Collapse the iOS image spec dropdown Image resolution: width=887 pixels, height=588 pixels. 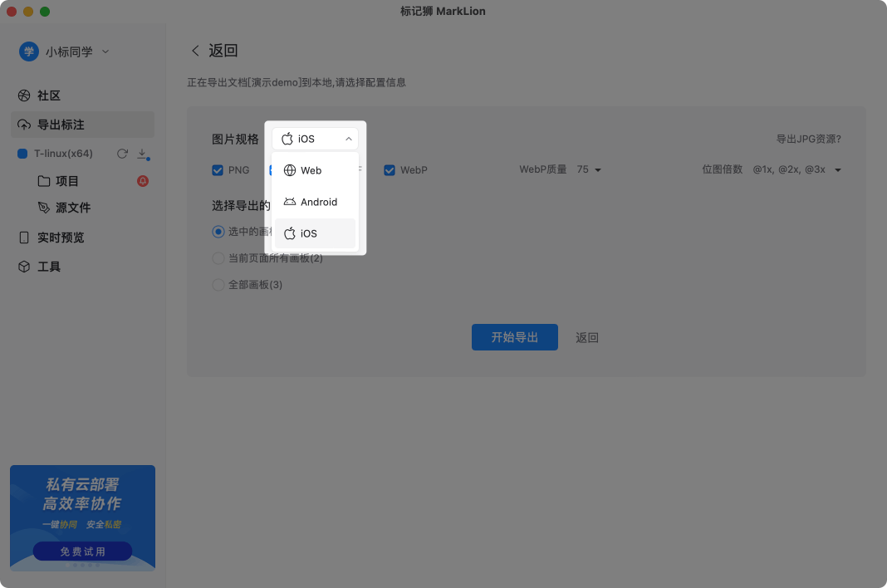point(347,139)
